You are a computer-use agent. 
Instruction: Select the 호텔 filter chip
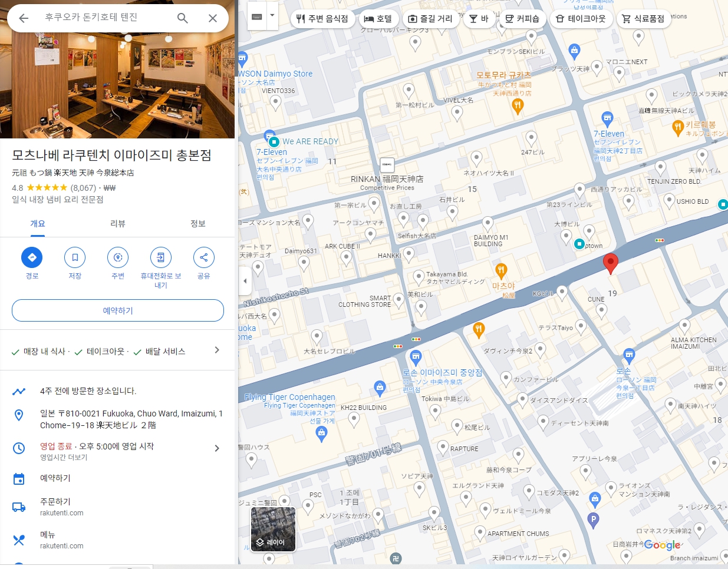pyautogui.click(x=378, y=19)
